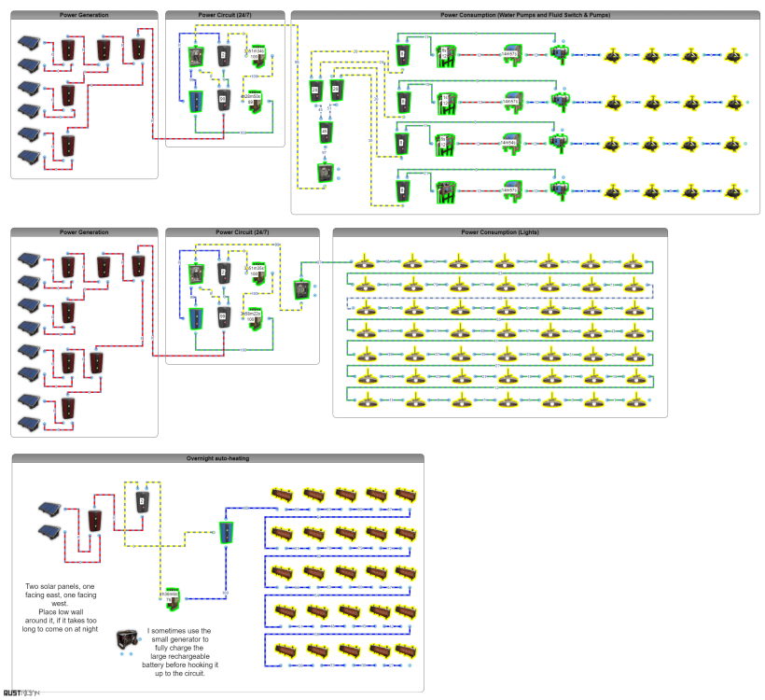The image size is (765, 700).
Task: Click the top-left solar panel in upper Power Generation
Action: coord(30,43)
